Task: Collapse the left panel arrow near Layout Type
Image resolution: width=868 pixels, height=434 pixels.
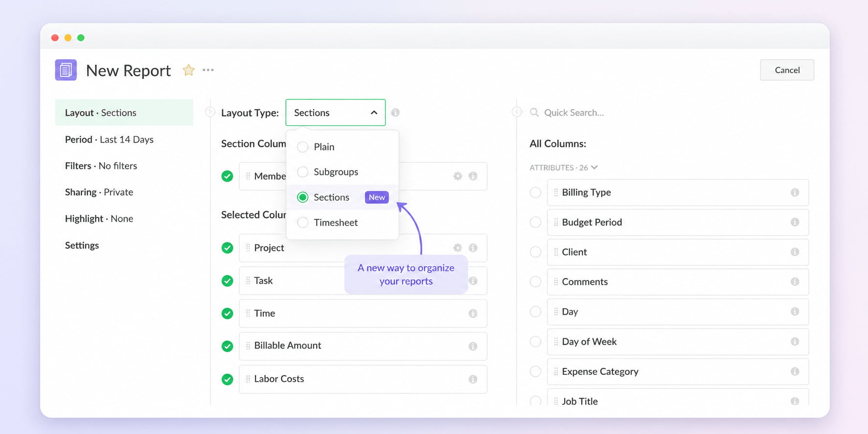Action: pos(210,112)
